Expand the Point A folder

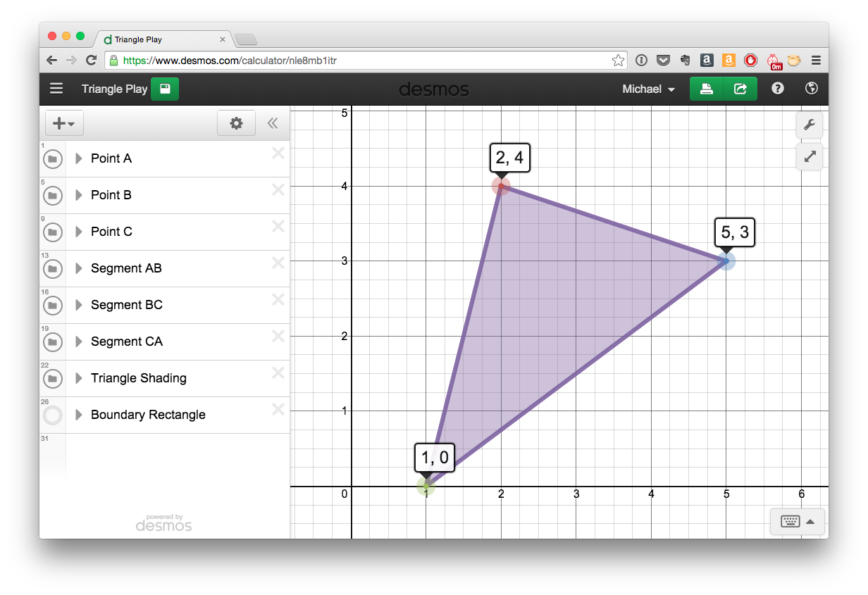coord(79,158)
